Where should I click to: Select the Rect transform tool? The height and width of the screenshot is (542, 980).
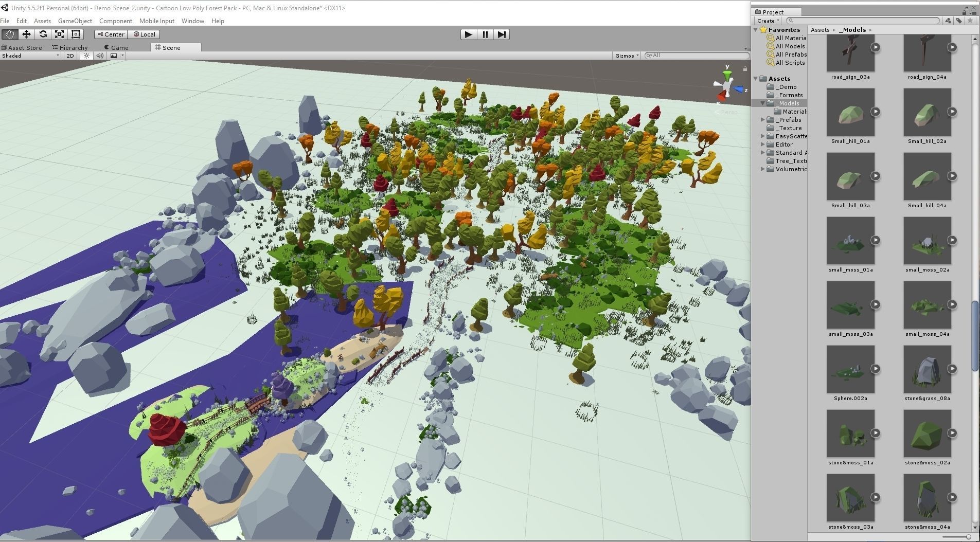point(76,34)
